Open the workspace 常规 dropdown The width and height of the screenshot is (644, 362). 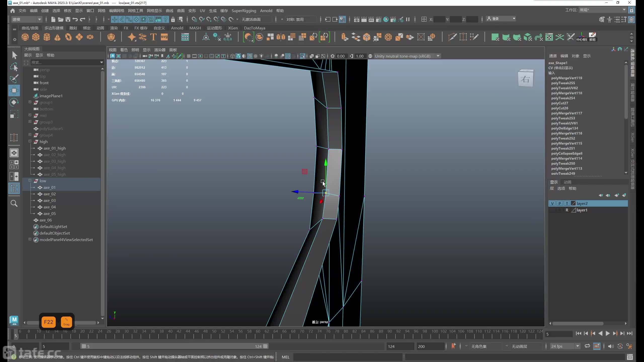coord(603,10)
